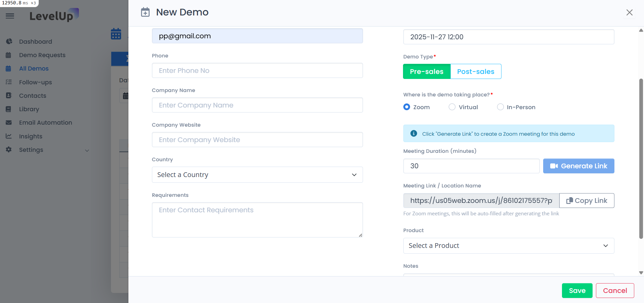Click the Enter Company Name field
Image resolution: width=644 pixels, height=303 pixels.
257,105
